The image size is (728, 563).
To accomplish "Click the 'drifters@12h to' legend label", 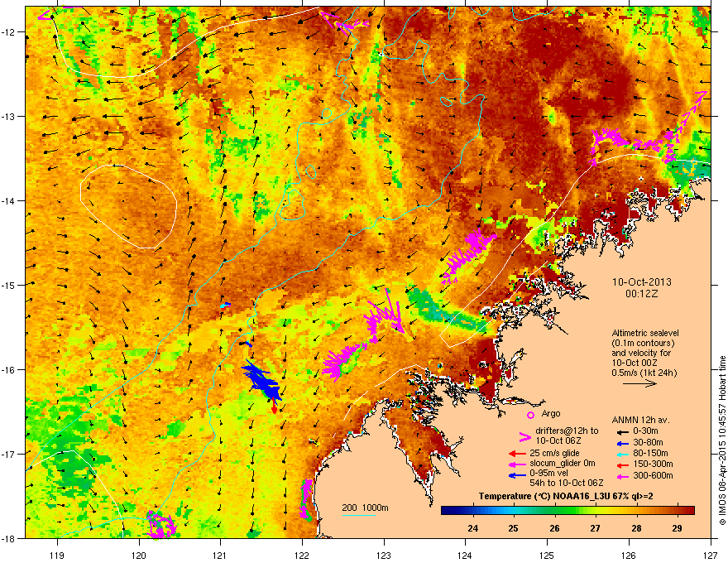I will pyautogui.click(x=567, y=431).
